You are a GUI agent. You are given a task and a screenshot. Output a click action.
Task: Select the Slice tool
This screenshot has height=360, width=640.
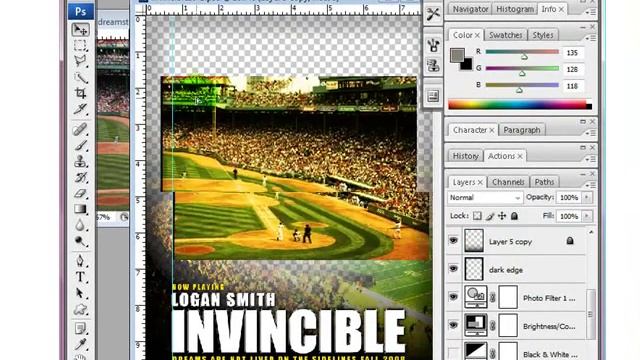(80, 109)
